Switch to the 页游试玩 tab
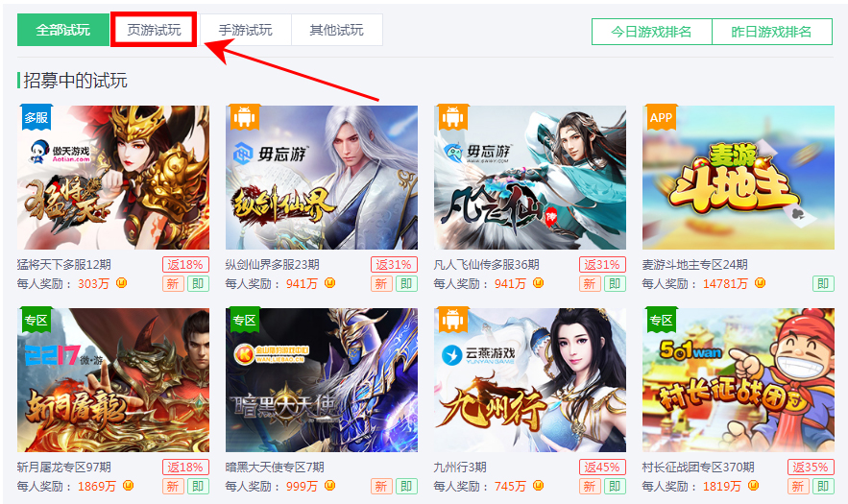Viewport: 848px width, 504px height. click(154, 30)
